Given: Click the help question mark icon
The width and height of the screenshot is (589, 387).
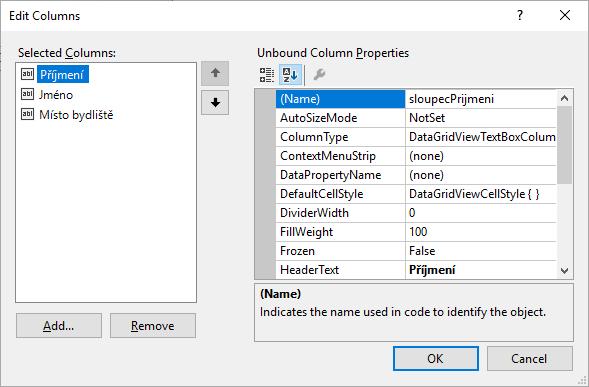Looking at the screenshot, I should [520, 16].
